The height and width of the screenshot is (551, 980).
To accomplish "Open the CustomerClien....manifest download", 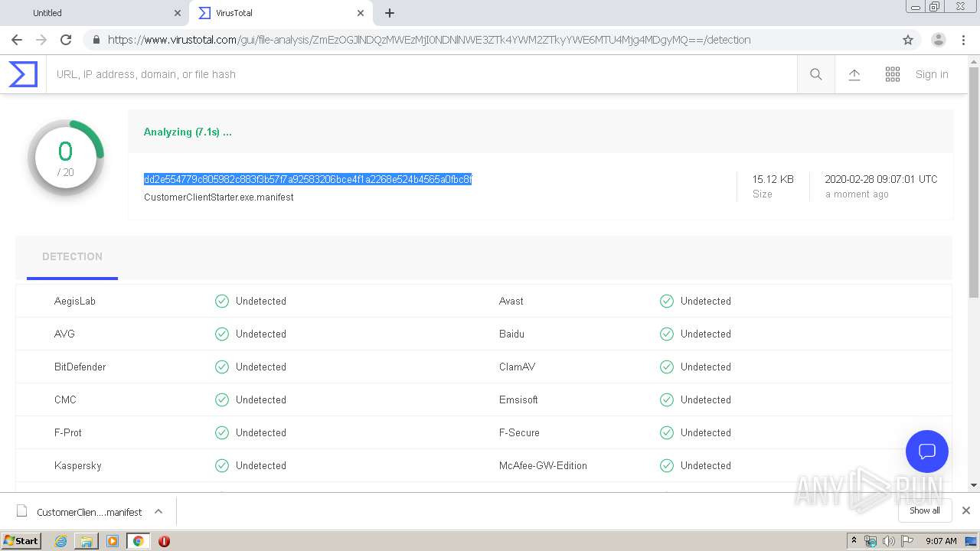I will 90,512.
